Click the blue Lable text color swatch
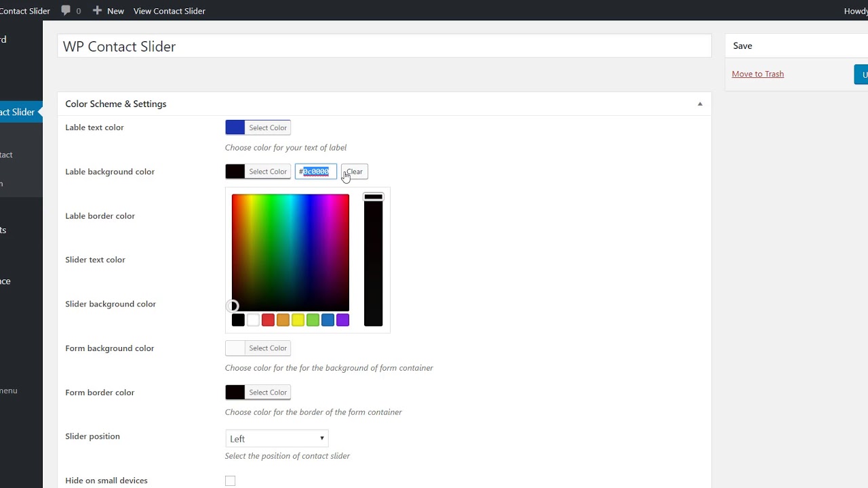 (235, 127)
